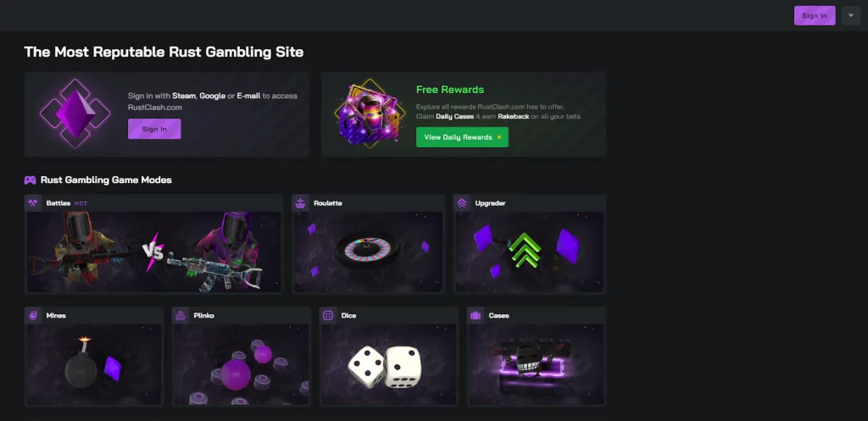Click the purple gamepad icon
This screenshot has width=868, height=421.
[x=30, y=180]
